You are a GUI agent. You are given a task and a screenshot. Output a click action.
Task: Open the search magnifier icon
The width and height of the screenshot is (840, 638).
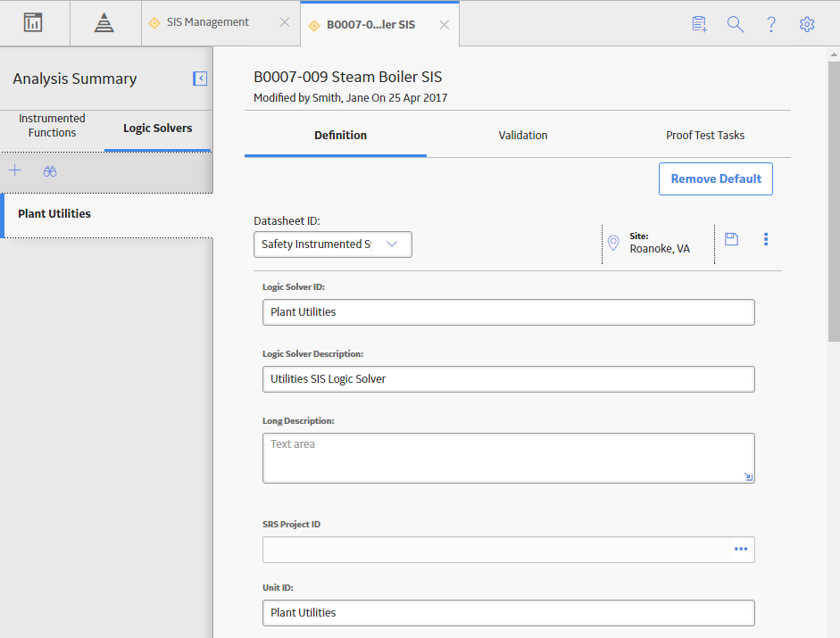tap(735, 24)
